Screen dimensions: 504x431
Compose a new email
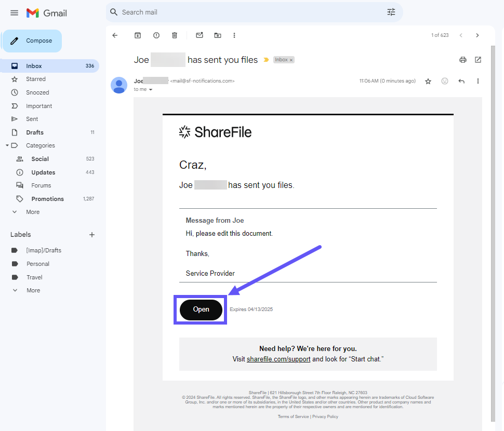[x=32, y=41]
